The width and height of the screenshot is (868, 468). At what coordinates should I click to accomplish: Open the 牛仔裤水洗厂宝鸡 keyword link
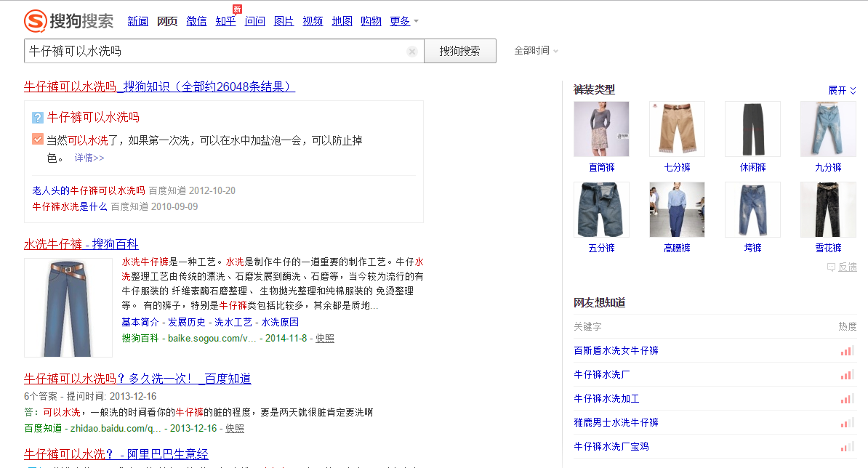point(611,446)
